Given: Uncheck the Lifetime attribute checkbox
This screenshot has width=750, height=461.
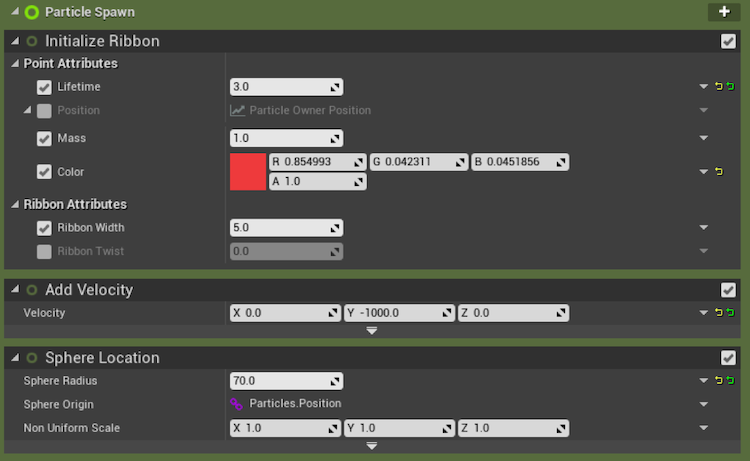Looking at the screenshot, I should (x=44, y=87).
